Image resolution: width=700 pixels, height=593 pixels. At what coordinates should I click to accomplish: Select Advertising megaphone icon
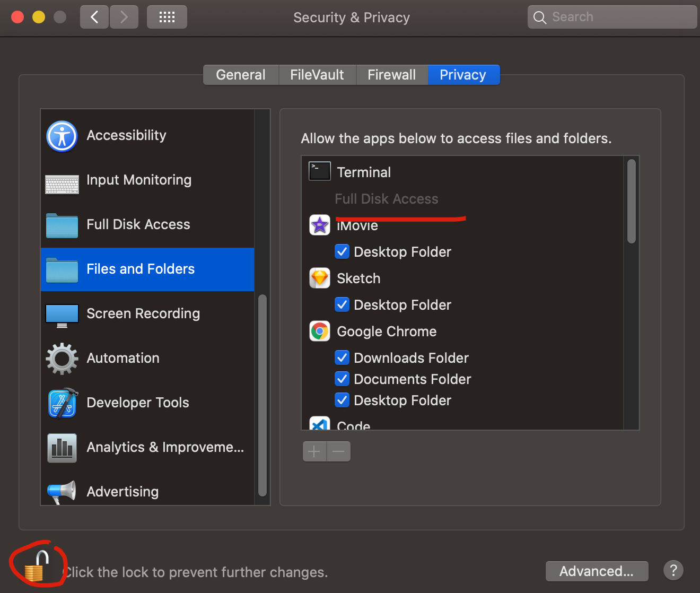62,492
